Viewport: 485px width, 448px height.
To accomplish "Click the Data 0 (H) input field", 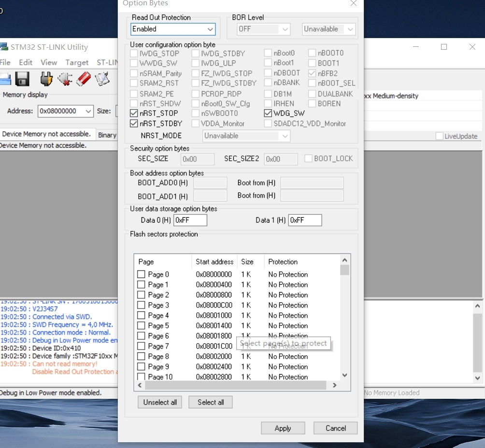I will tap(190, 220).
